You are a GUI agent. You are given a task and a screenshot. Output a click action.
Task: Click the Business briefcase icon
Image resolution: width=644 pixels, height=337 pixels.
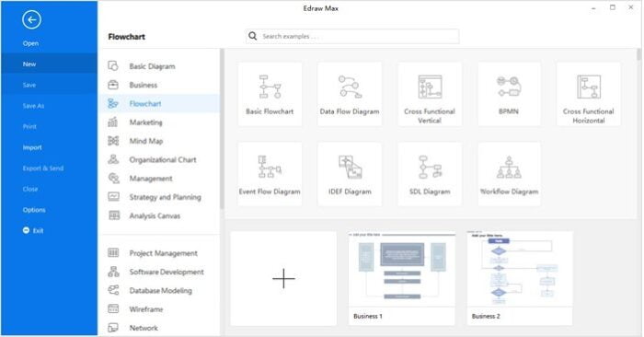tap(113, 85)
